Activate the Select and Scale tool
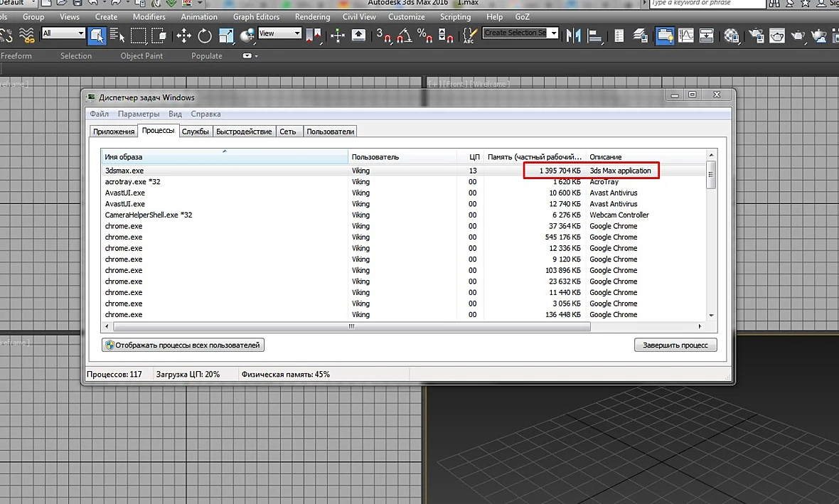 click(x=226, y=36)
